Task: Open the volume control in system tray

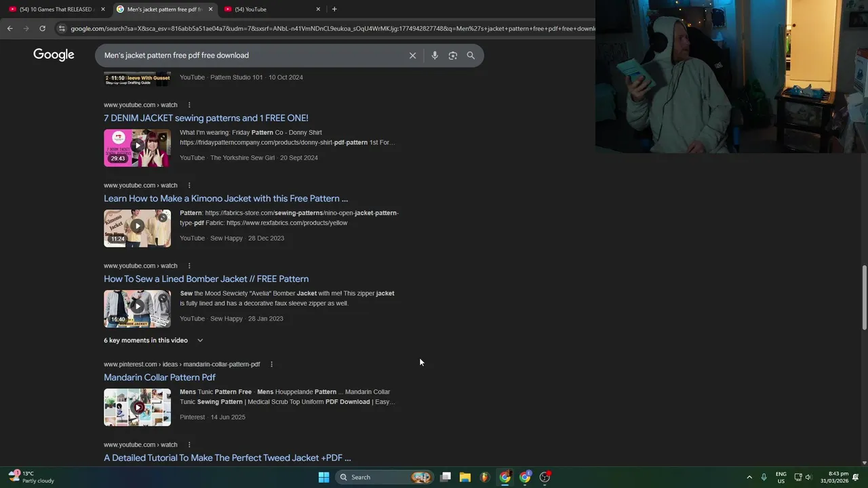Action: (808, 477)
